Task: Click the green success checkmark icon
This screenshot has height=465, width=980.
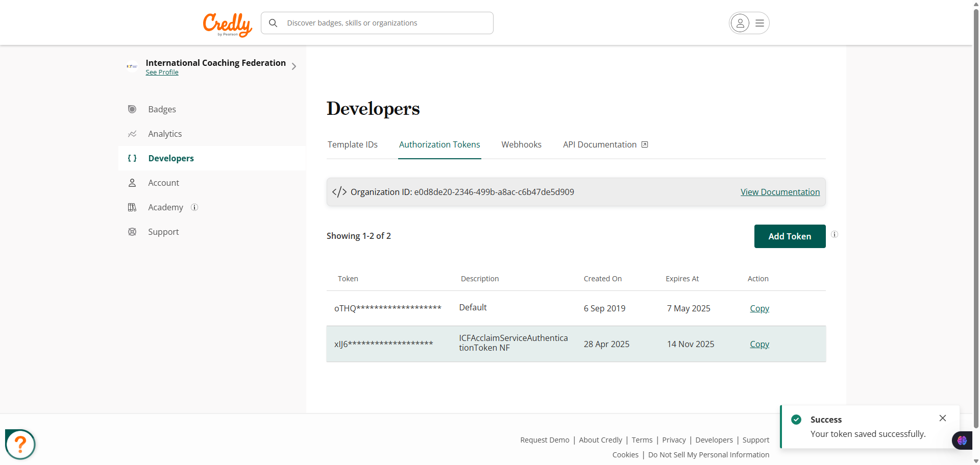Action: tap(796, 420)
